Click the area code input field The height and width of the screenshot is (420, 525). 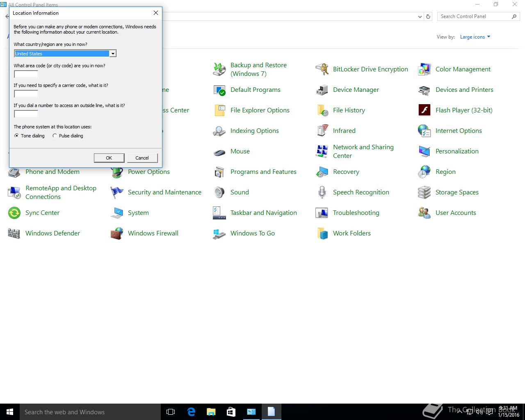coord(26,74)
